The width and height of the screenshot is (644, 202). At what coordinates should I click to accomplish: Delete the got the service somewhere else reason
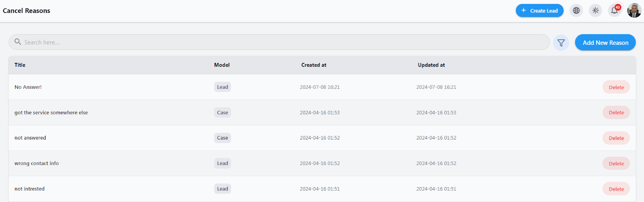click(616, 112)
